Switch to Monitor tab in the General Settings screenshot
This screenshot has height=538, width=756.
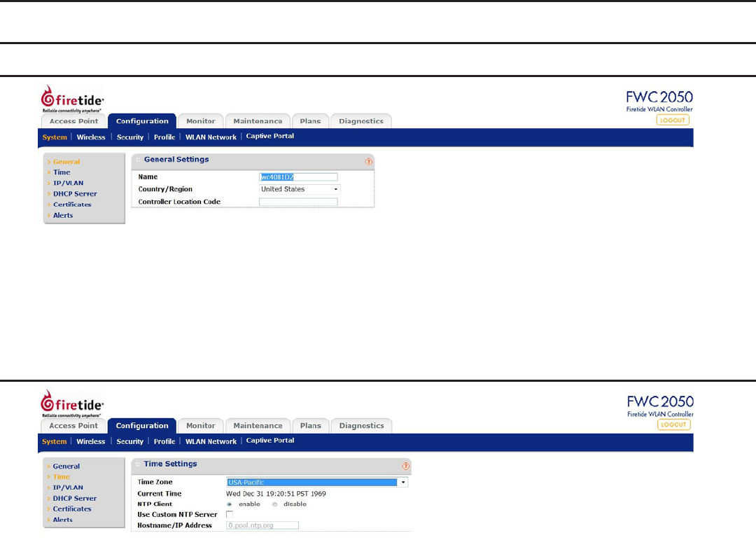click(x=201, y=121)
